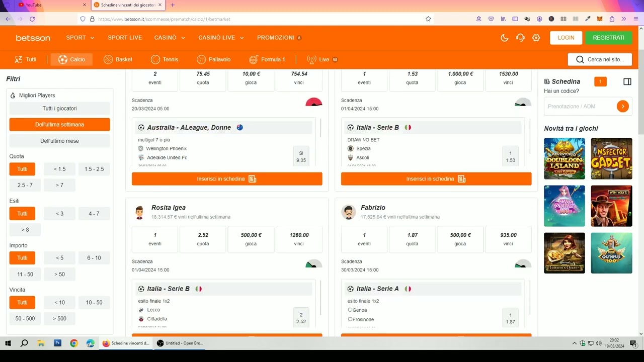Viewport: 644px width, 362px height.
Task: Switch to Untitled Open Broadcaster taskbar window
Action: coord(181,343)
